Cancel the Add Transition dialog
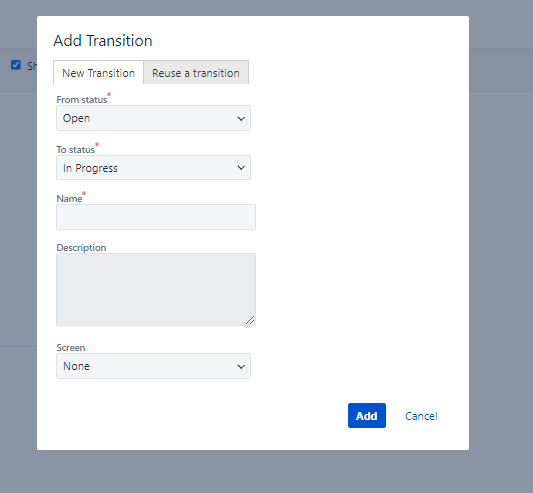533x493 pixels. [421, 416]
